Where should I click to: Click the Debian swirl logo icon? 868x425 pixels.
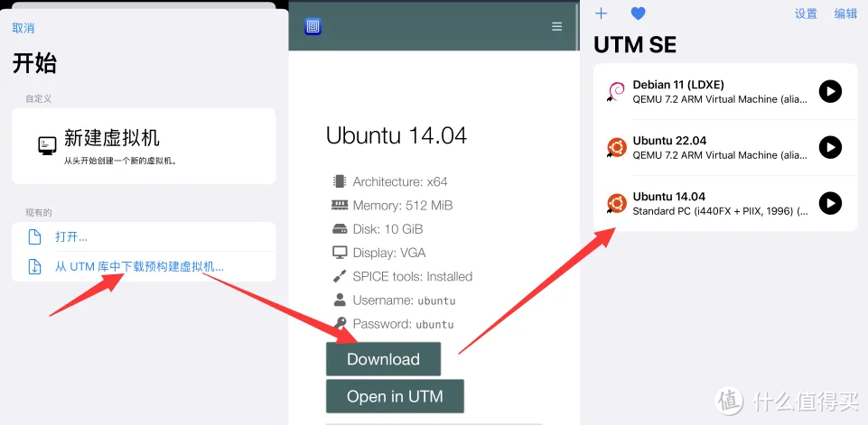(616, 91)
